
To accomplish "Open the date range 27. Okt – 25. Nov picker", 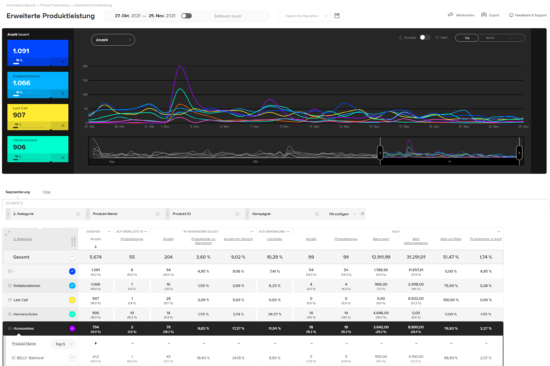I will 145,16.
